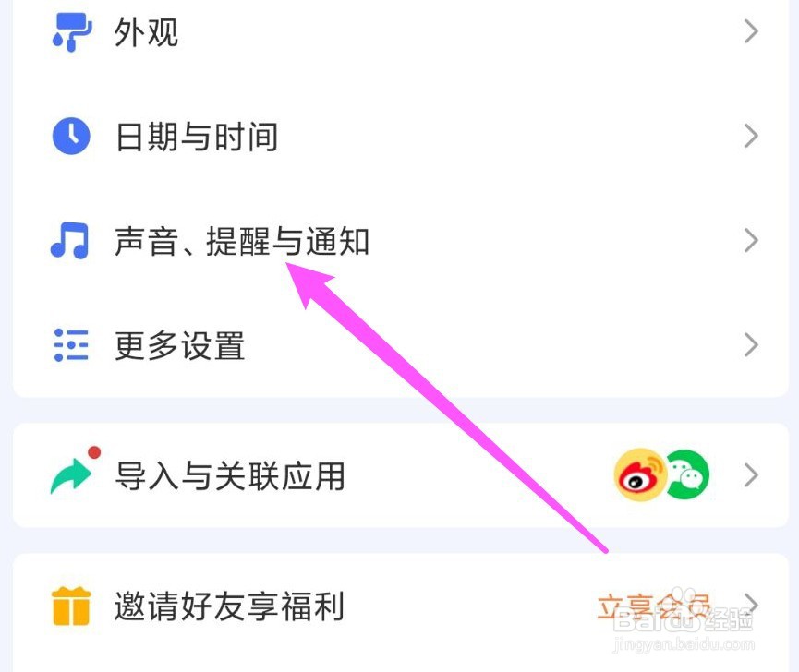The image size is (799, 672).
Task: Open 更多设置 entry
Action: [x=401, y=345]
